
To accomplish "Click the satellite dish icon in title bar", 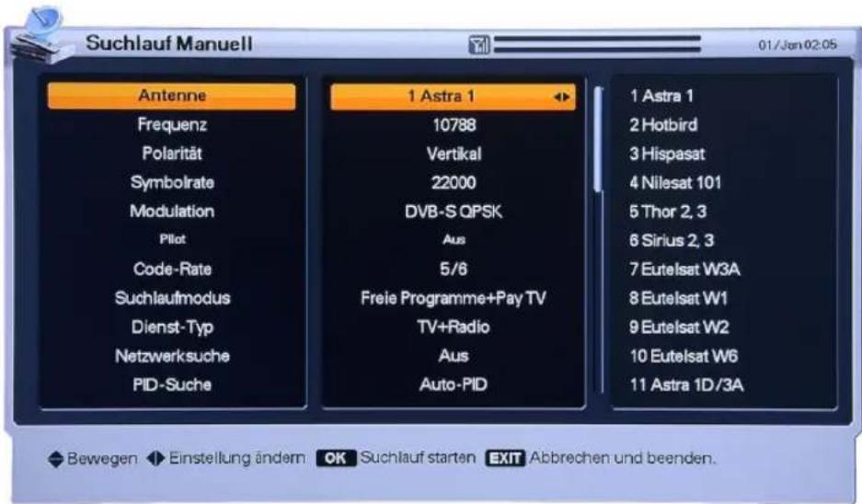I will (41, 36).
